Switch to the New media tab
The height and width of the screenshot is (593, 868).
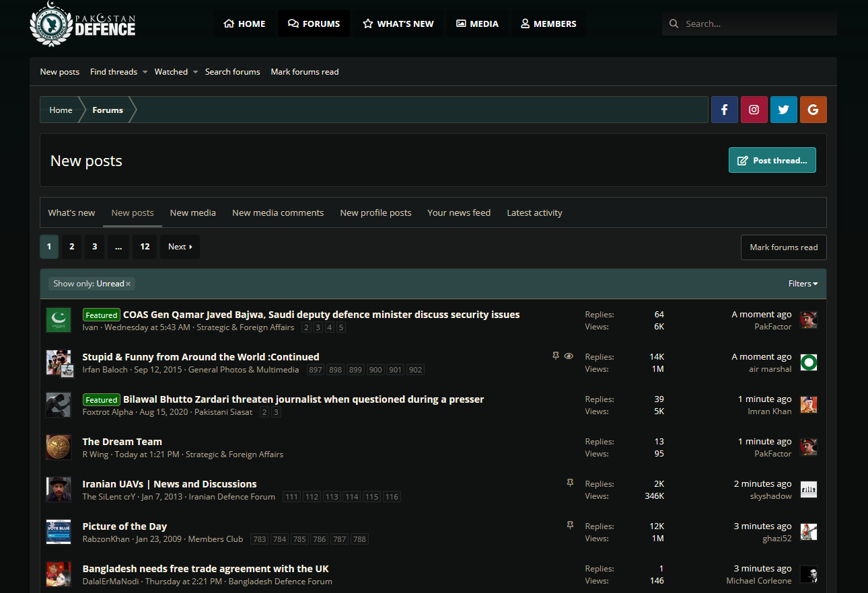193,212
